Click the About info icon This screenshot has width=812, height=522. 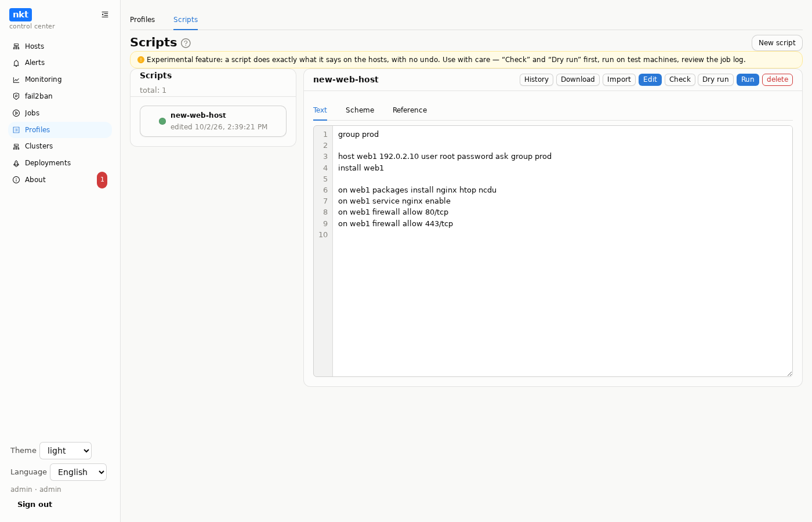click(16, 180)
